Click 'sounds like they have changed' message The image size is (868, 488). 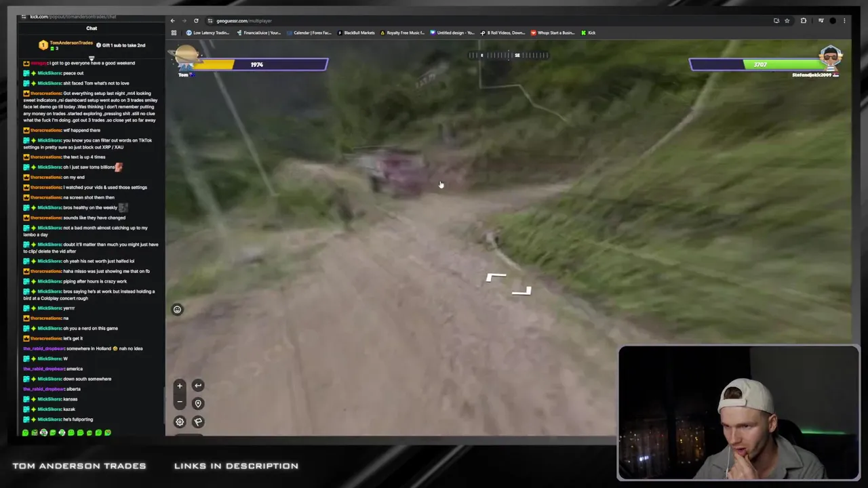[x=94, y=218]
